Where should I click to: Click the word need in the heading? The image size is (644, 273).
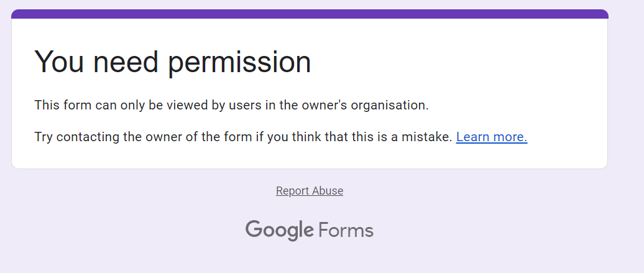pyautogui.click(x=127, y=62)
